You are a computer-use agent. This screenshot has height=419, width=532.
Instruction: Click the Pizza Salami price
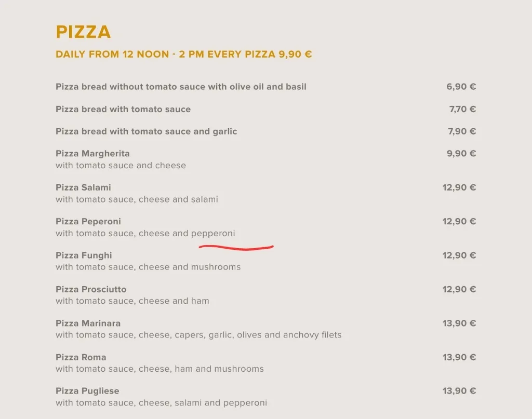(x=459, y=187)
